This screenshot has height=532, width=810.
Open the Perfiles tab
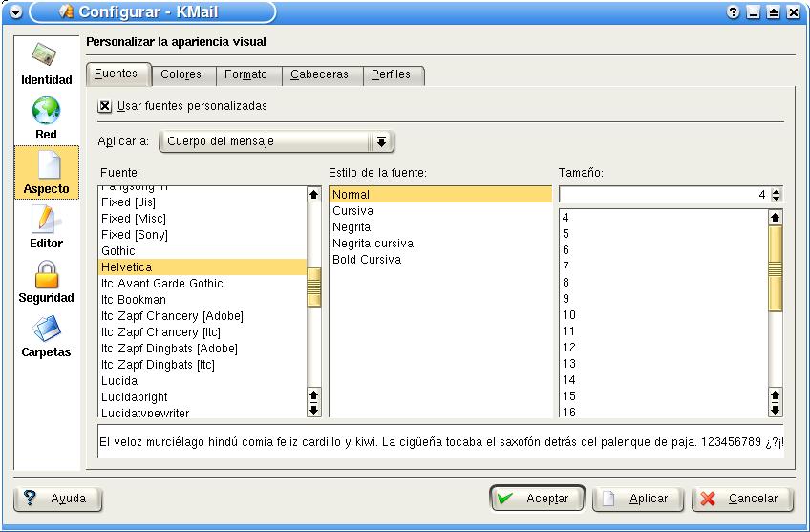click(x=394, y=74)
